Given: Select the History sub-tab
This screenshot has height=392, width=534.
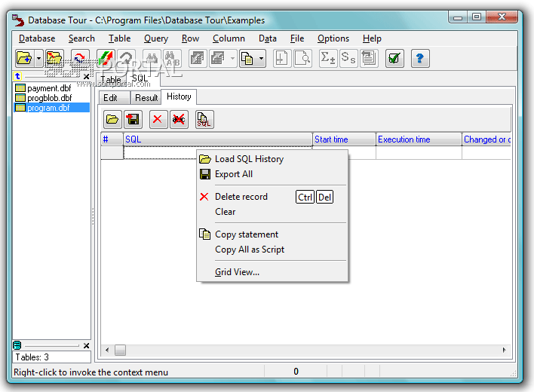Looking at the screenshot, I should 179,96.
